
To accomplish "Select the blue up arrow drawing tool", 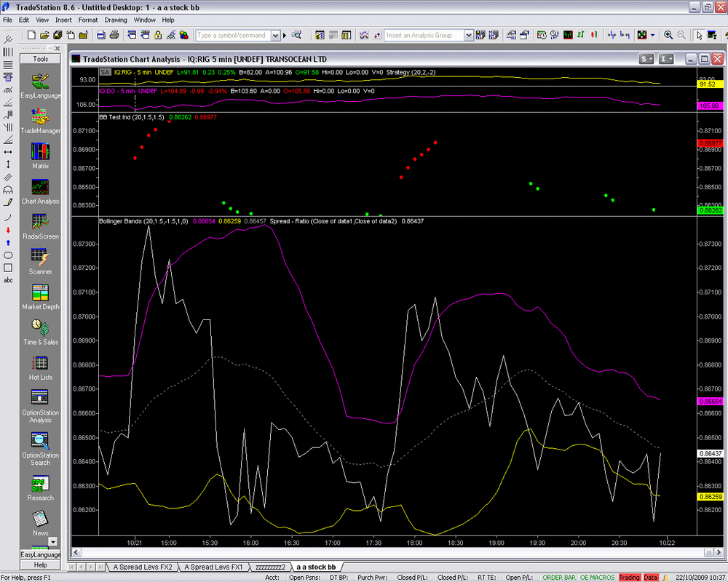I will click(x=8, y=243).
